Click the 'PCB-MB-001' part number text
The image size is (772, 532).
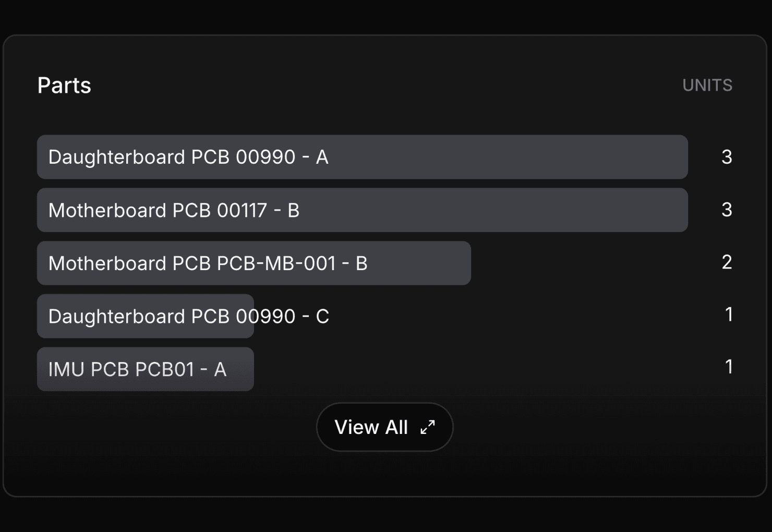click(x=276, y=263)
